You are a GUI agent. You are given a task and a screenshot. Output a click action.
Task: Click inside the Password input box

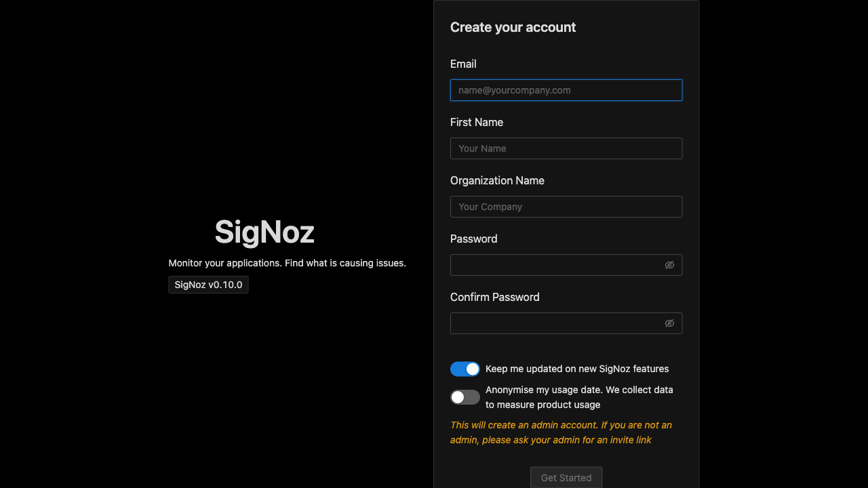tap(556, 265)
